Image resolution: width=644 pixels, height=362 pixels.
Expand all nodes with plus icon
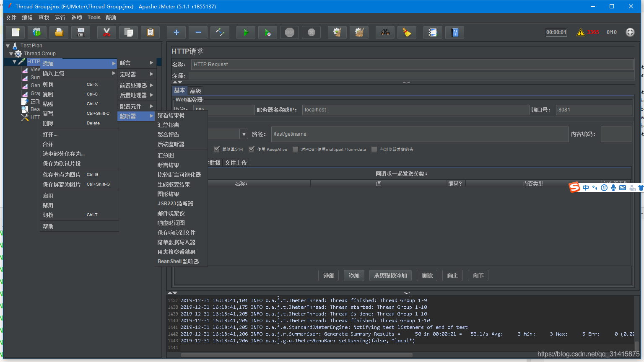point(177,32)
